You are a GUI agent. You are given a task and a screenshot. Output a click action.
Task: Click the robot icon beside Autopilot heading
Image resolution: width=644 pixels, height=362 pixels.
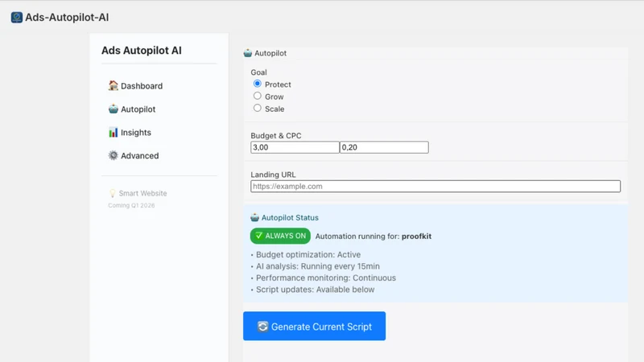tap(248, 53)
